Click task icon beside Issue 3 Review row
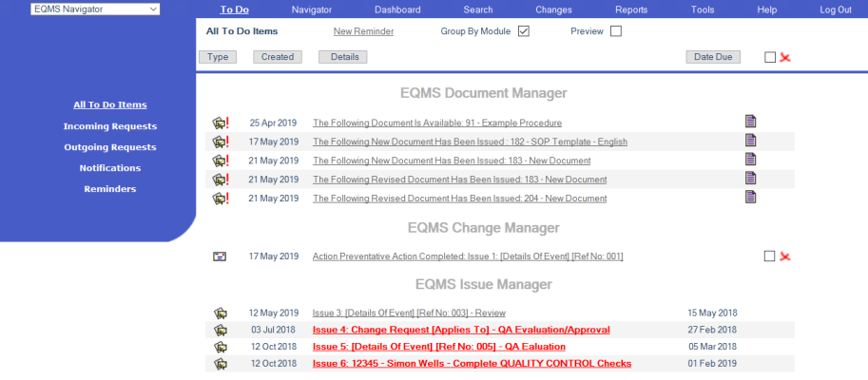The image size is (868, 380). point(220,313)
